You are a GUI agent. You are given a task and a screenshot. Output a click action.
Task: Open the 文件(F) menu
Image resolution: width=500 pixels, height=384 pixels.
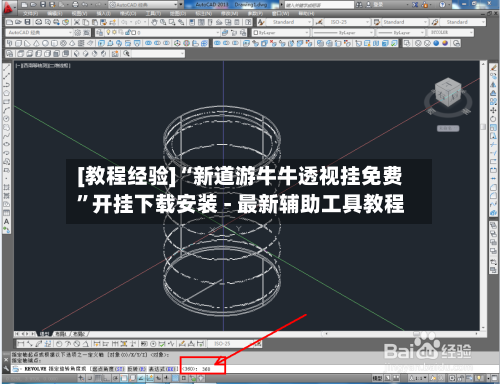coord(30,14)
